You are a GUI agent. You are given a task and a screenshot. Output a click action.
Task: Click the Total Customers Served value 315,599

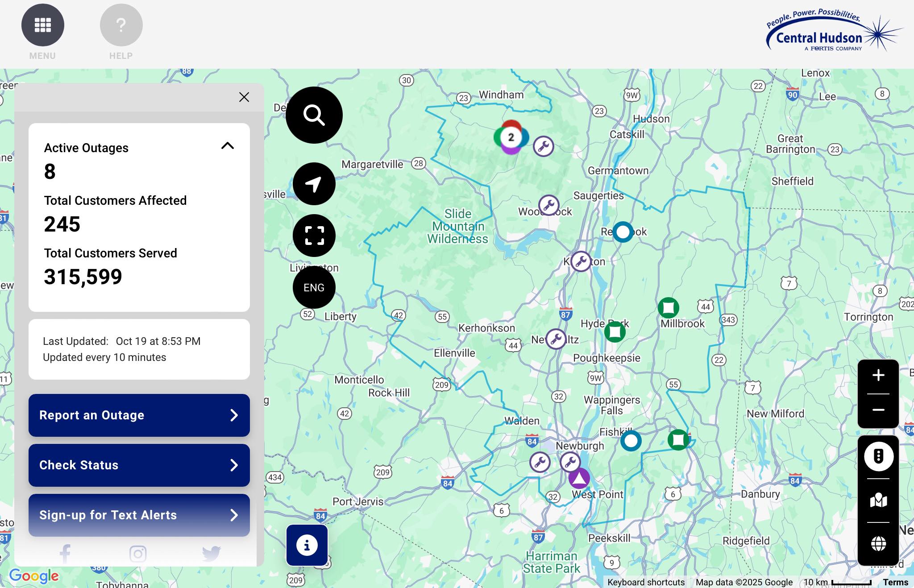(83, 277)
